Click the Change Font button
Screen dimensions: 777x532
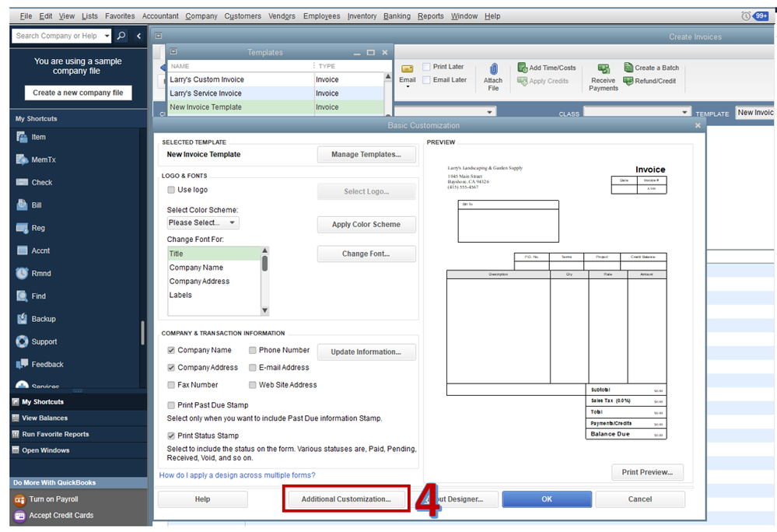(366, 254)
